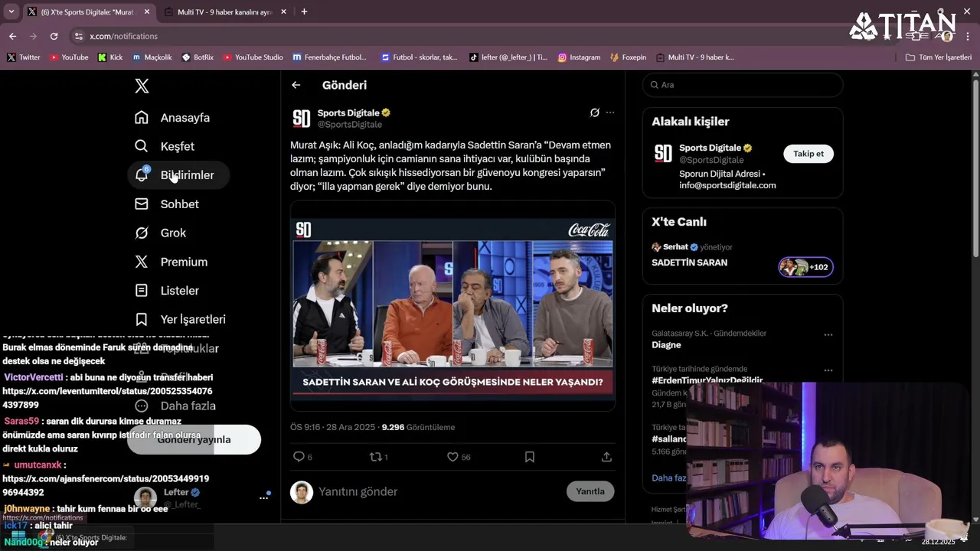Open Sports Digitale profile avatar on post

pos(302,119)
